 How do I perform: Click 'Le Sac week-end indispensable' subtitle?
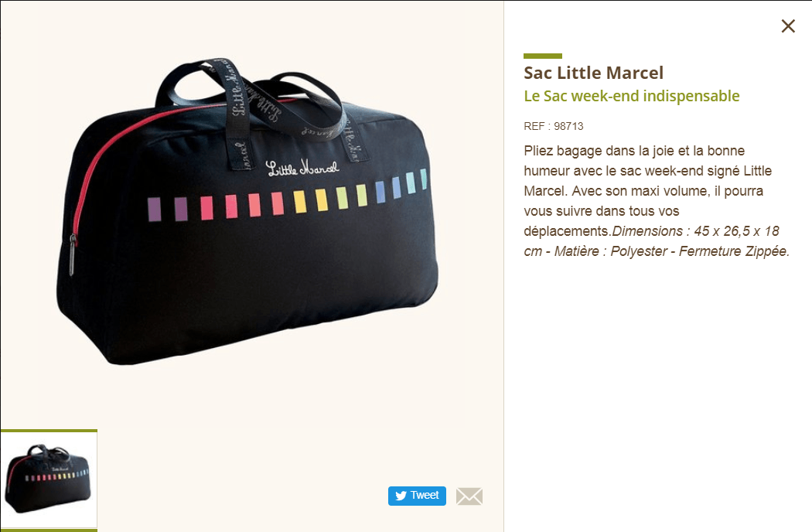[632, 96]
